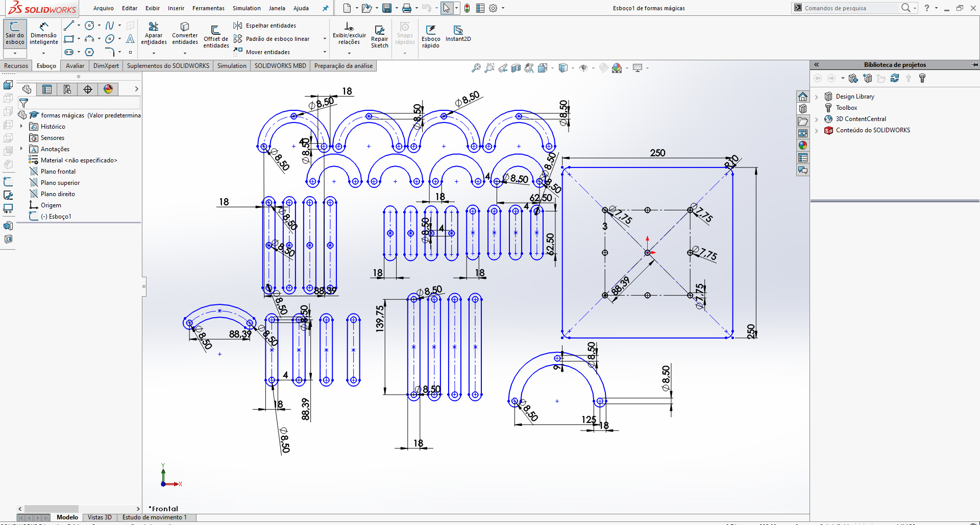Toggle the Instant2D button
Screen dimensions: 980x525
click(458, 33)
